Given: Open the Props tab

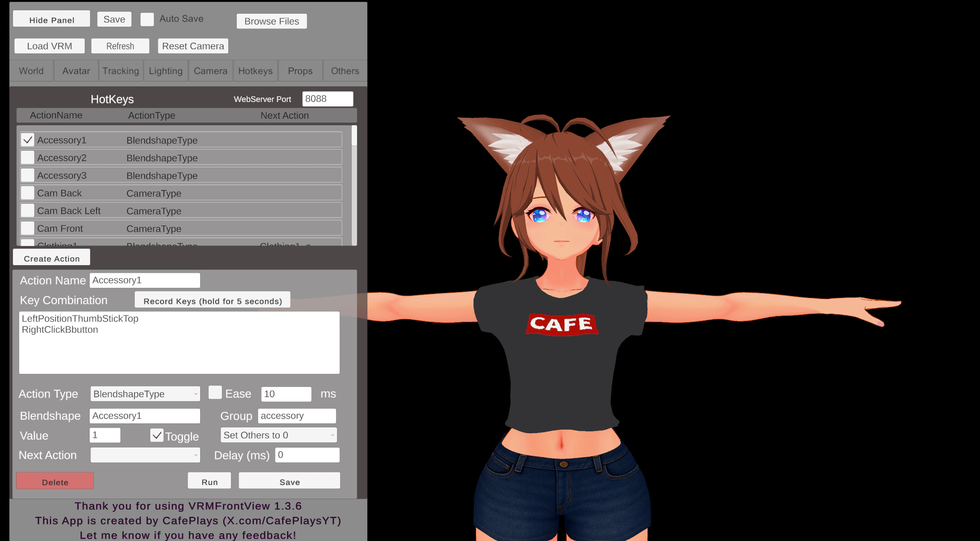Looking at the screenshot, I should (x=300, y=71).
